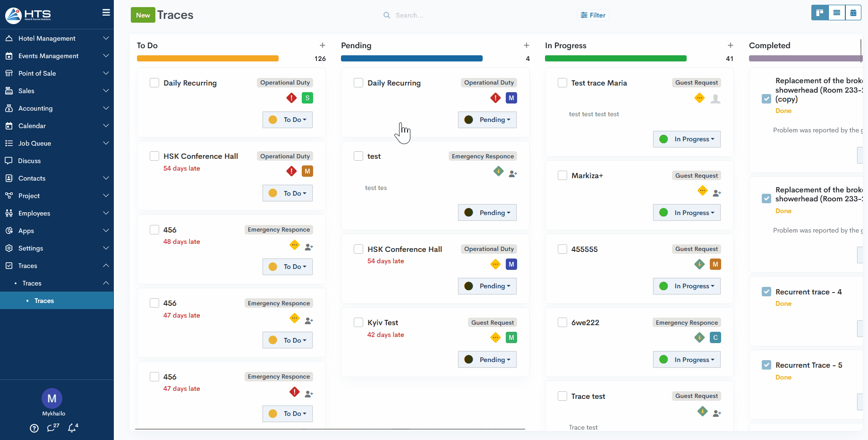Open the Discuss sidebar item

[29, 161]
